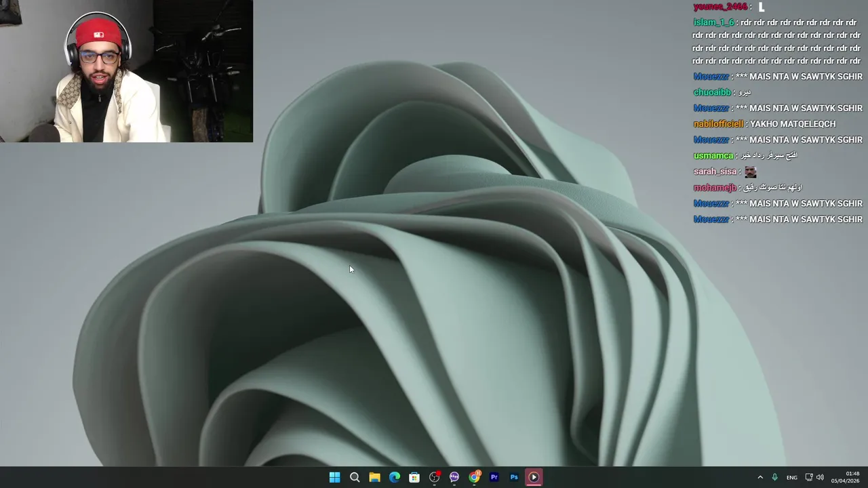Open volume tray icon
The width and height of the screenshot is (868, 488).
click(x=820, y=477)
